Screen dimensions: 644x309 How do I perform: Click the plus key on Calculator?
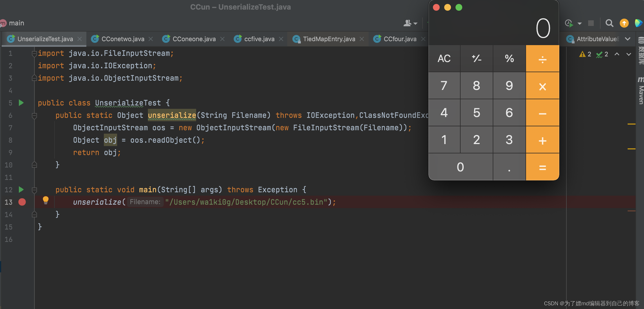pyautogui.click(x=542, y=140)
